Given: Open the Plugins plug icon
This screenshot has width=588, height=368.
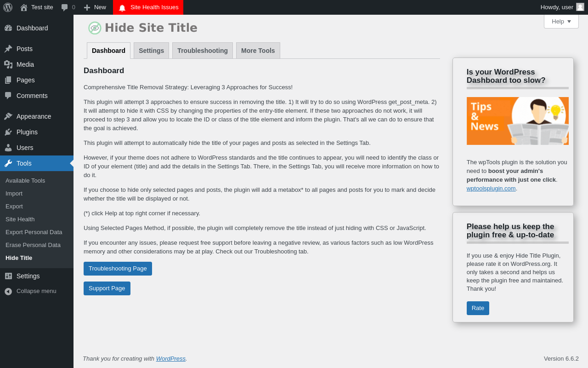Looking at the screenshot, I should click(x=8, y=132).
